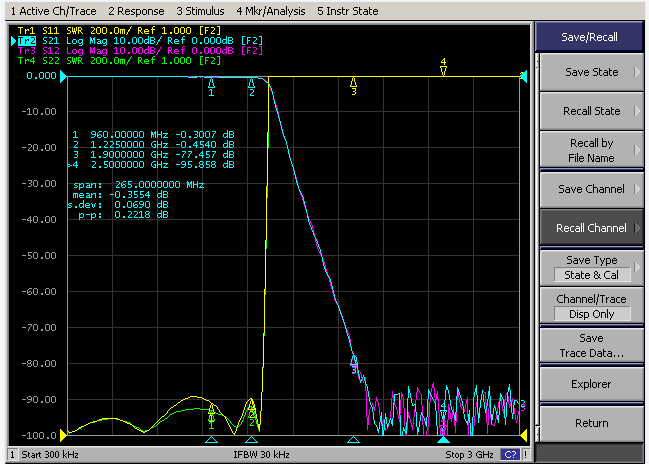
Task: Click Save Trace Data softkey
Action: pos(591,346)
